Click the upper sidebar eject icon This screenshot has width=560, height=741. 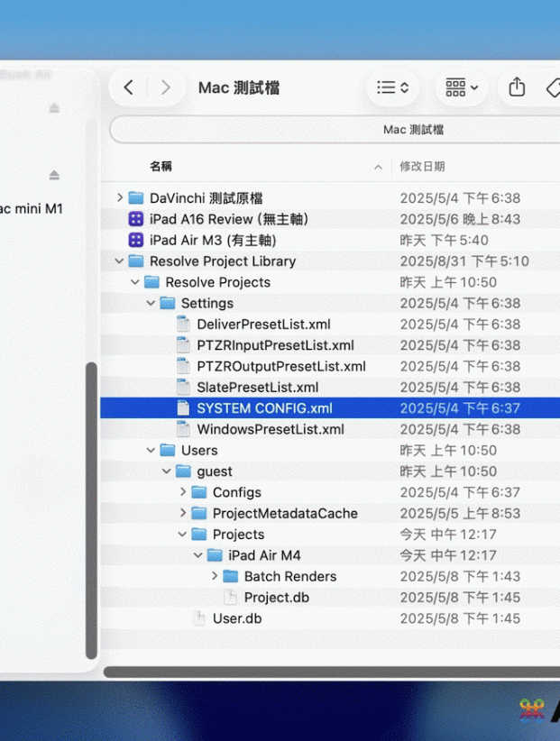click(54, 108)
